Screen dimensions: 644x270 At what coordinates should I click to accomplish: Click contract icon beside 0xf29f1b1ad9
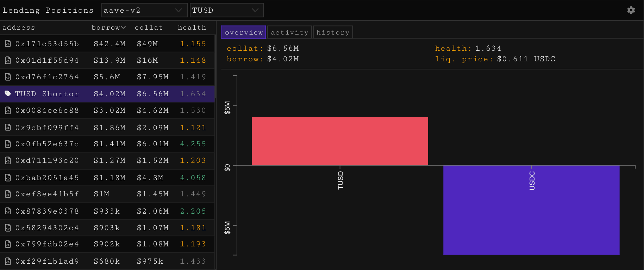[8, 261]
